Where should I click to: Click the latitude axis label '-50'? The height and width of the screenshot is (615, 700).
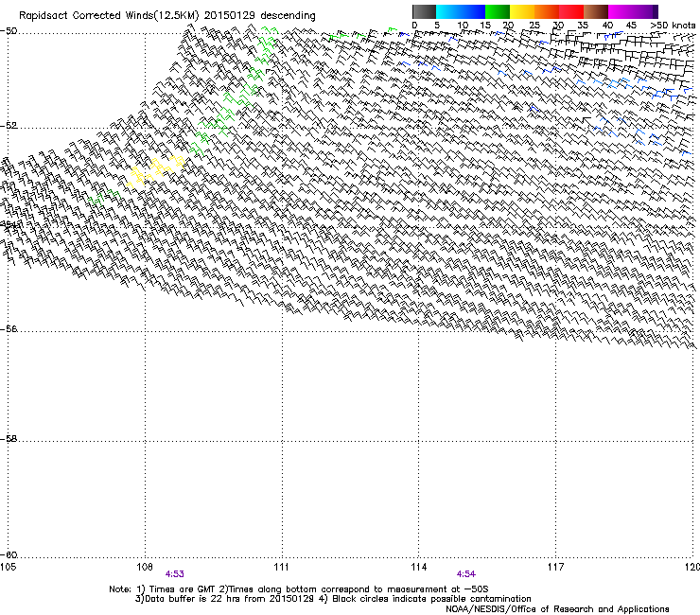[x=9, y=31]
